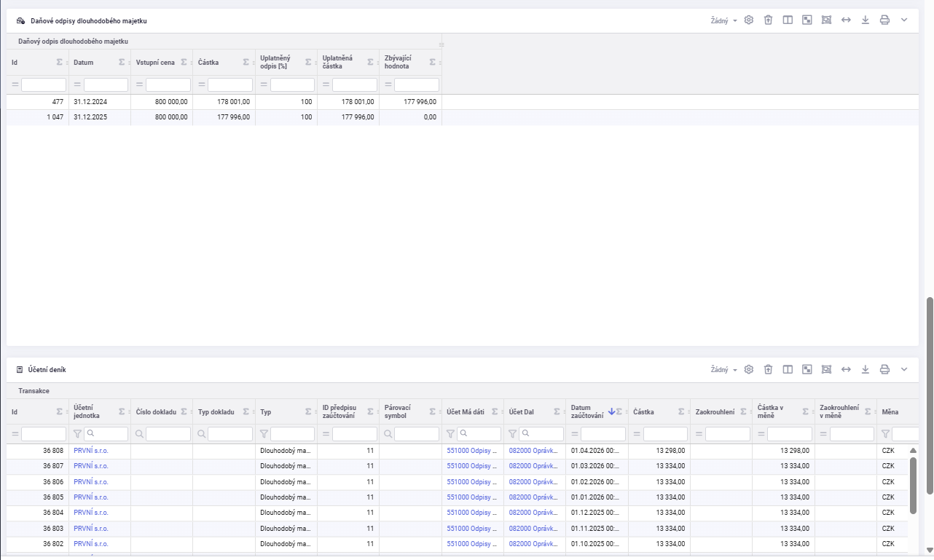Click date 31.12.2025 in depreciation table
This screenshot has height=560, width=934.
pyautogui.click(x=90, y=117)
